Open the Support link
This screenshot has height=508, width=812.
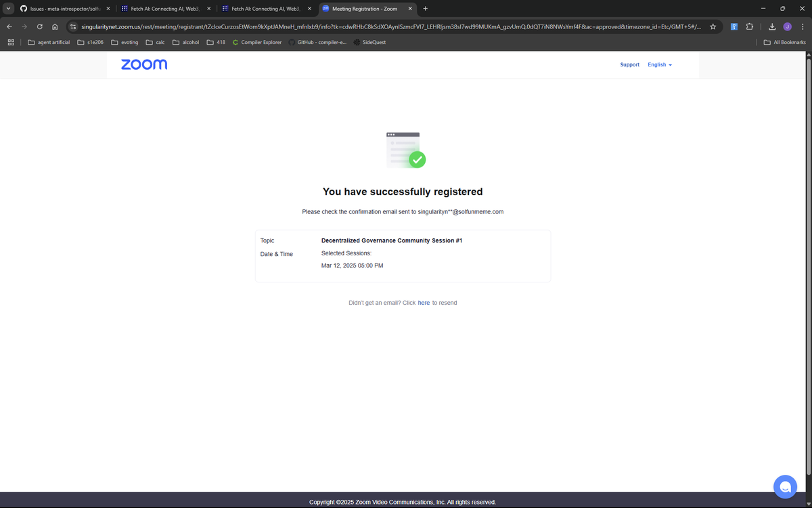pos(629,65)
